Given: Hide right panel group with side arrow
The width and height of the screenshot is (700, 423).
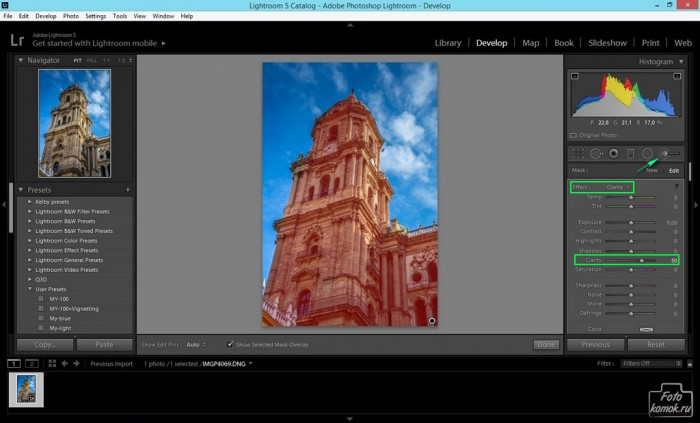Looking at the screenshot, I should pos(696,205).
